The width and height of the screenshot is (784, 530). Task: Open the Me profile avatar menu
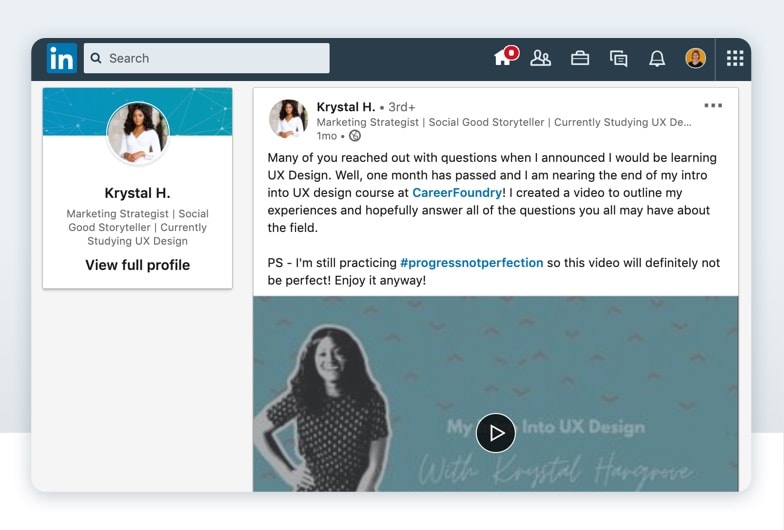coord(695,58)
